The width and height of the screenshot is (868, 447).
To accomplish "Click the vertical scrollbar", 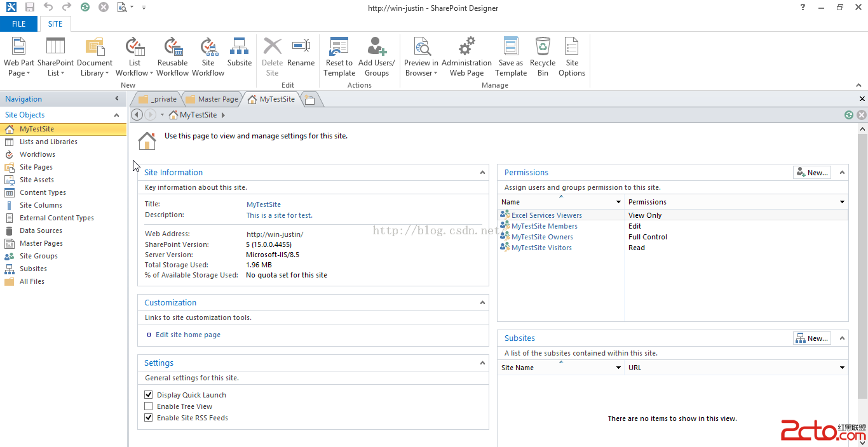I will [862, 267].
